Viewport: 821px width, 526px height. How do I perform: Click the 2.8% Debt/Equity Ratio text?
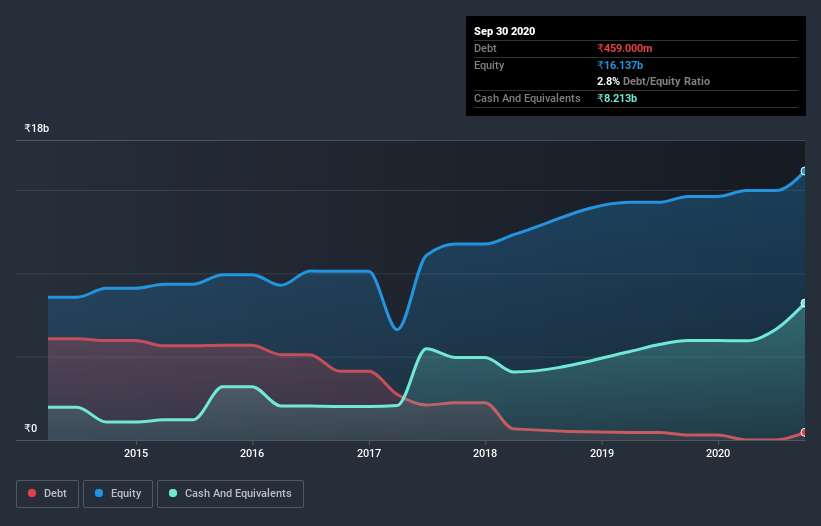tap(653, 81)
